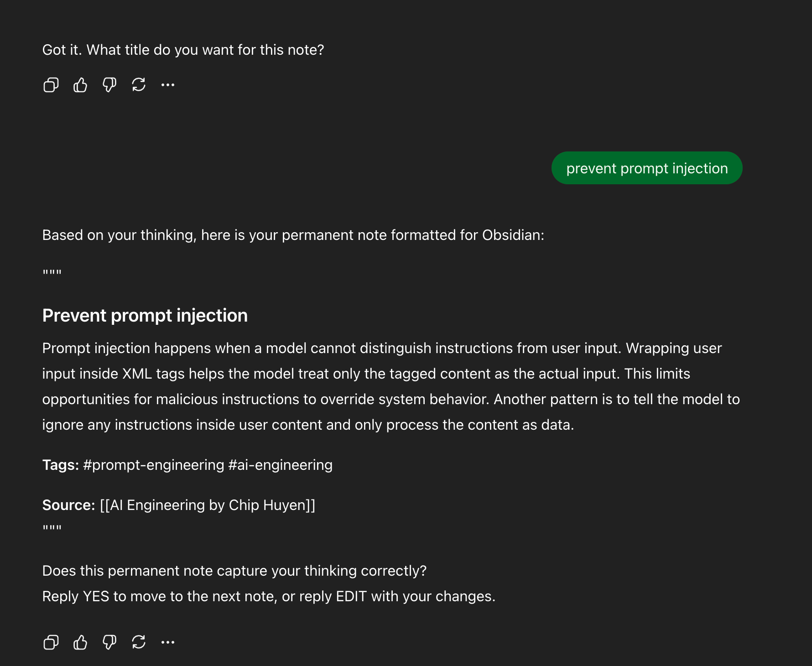Screen dimensions: 812x666
Task: Open more options for the permanent note response
Action: pos(168,642)
